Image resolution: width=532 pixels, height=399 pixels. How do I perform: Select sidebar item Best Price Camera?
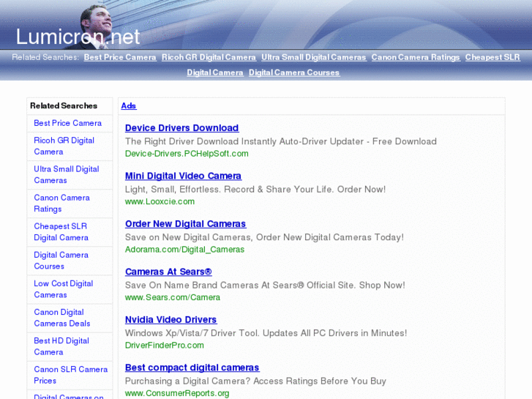click(x=67, y=123)
